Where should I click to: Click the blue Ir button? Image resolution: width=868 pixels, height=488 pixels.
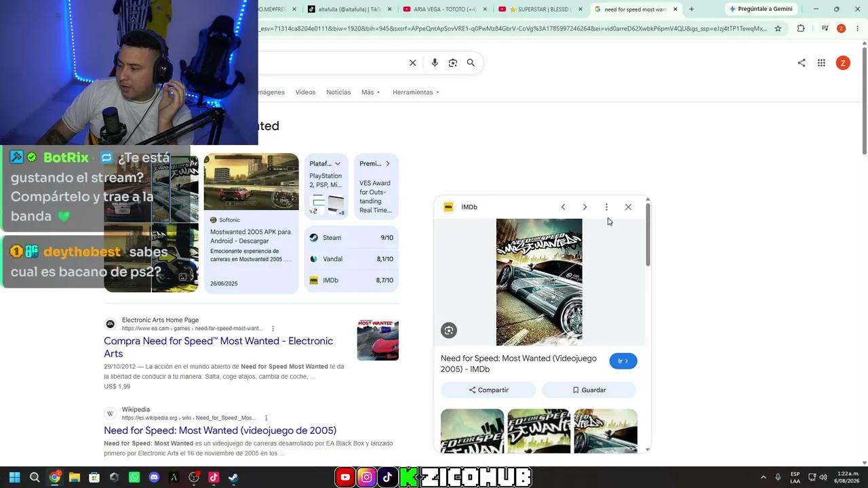(623, 361)
